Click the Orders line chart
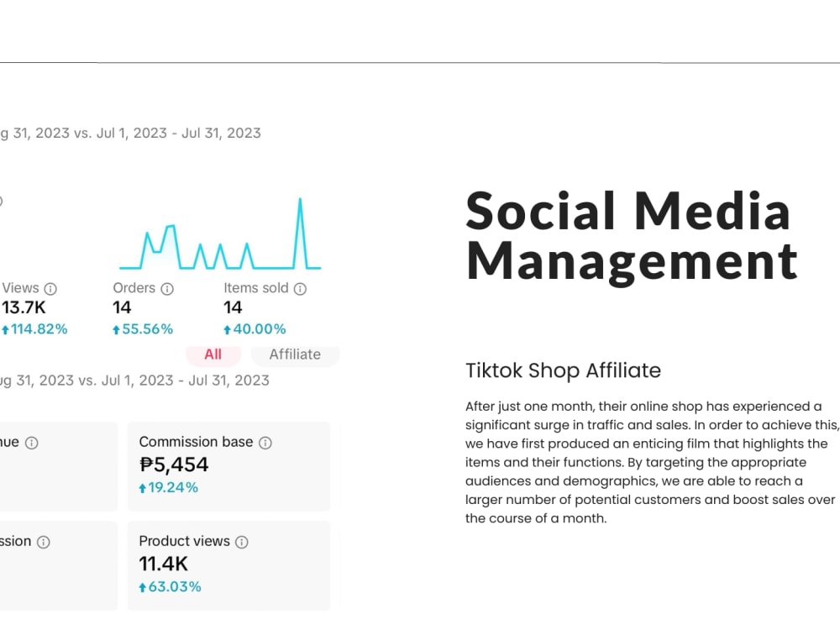This screenshot has width=840, height=630. tap(220, 234)
